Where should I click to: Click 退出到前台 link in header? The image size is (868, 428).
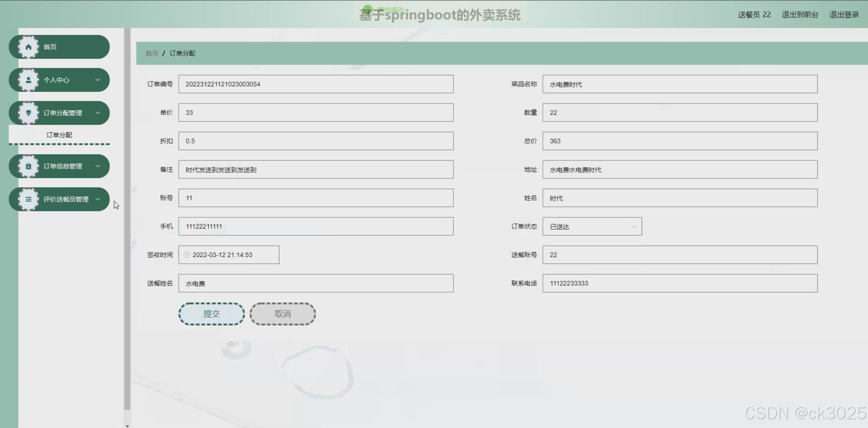coord(800,15)
